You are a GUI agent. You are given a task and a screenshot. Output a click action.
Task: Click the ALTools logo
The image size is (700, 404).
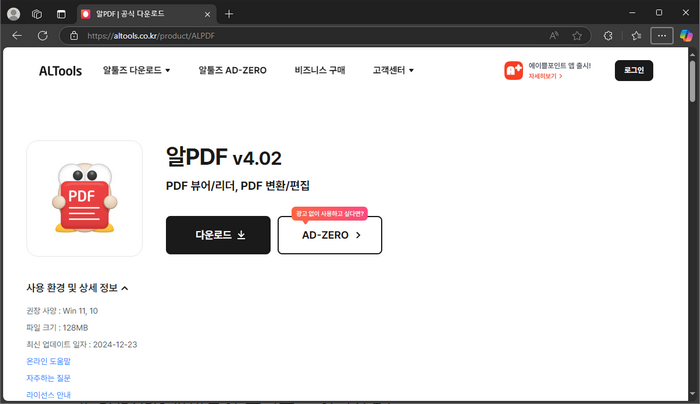click(62, 71)
